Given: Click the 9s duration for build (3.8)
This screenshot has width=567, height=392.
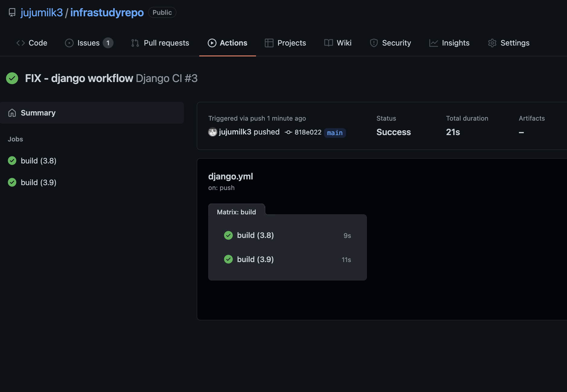Looking at the screenshot, I should [x=347, y=236].
